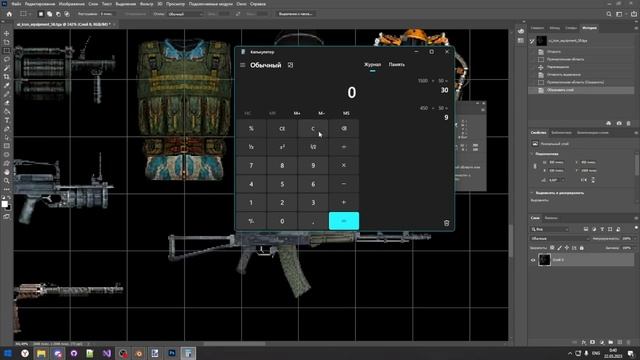The height and width of the screenshot is (360, 640).
Task: Create new group folder icon in Layers
Action: coord(611,342)
